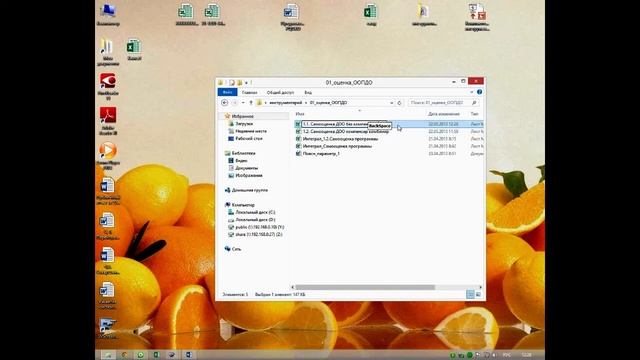Screen dimensions: 640x360
Task: Select file Интеграл_Самооценка программы
Action: click(337, 146)
